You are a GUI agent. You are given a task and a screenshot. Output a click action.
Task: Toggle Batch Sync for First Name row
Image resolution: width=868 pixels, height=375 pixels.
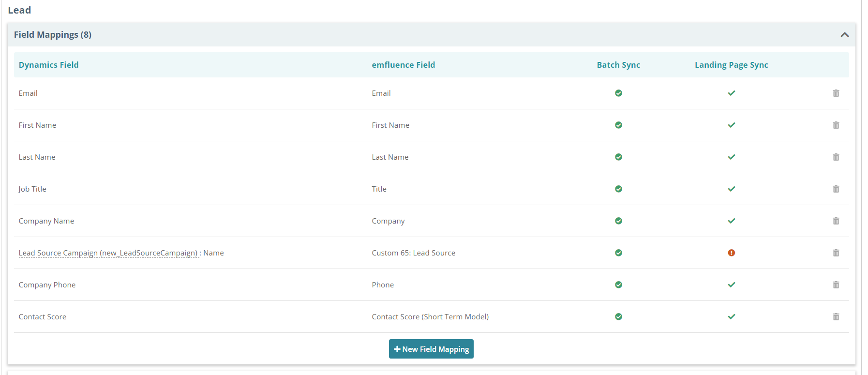(618, 125)
